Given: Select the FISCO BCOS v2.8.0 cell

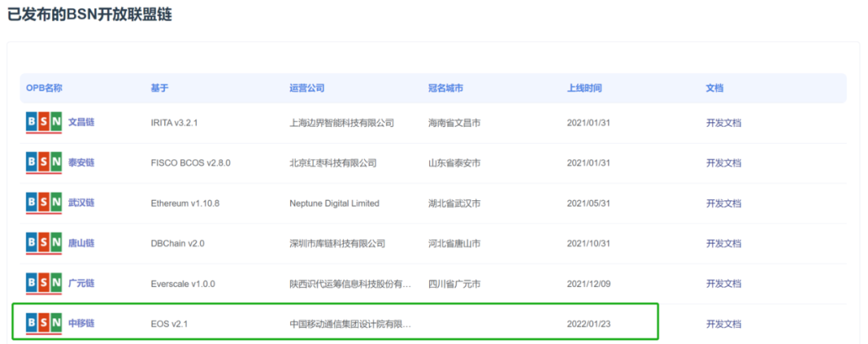Looking at the screenshot, I should [190, 163].
